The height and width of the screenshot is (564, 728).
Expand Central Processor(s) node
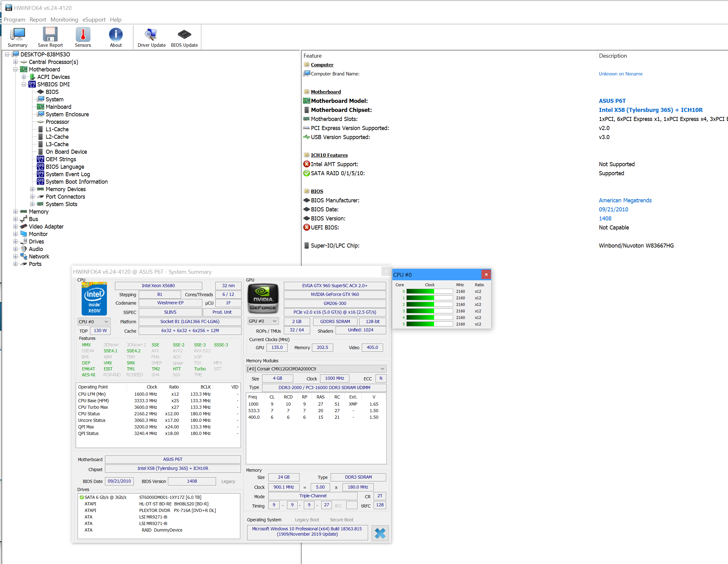click(15, 62)
